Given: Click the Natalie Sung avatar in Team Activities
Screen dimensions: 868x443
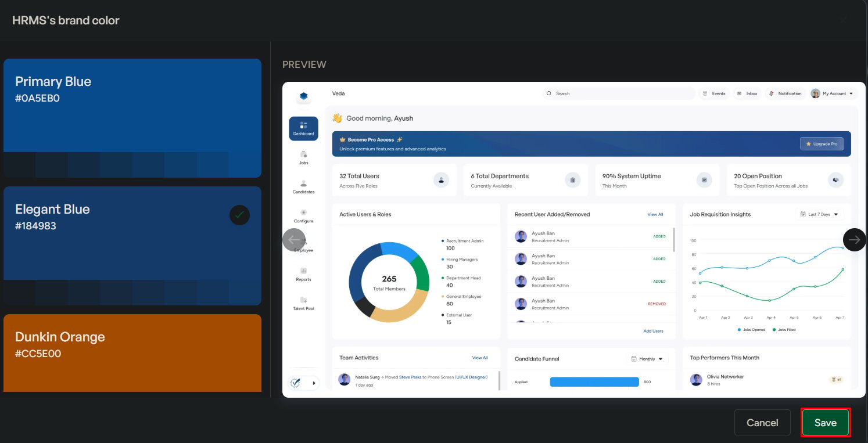Looking at the screenshot, I should (345, 380).
